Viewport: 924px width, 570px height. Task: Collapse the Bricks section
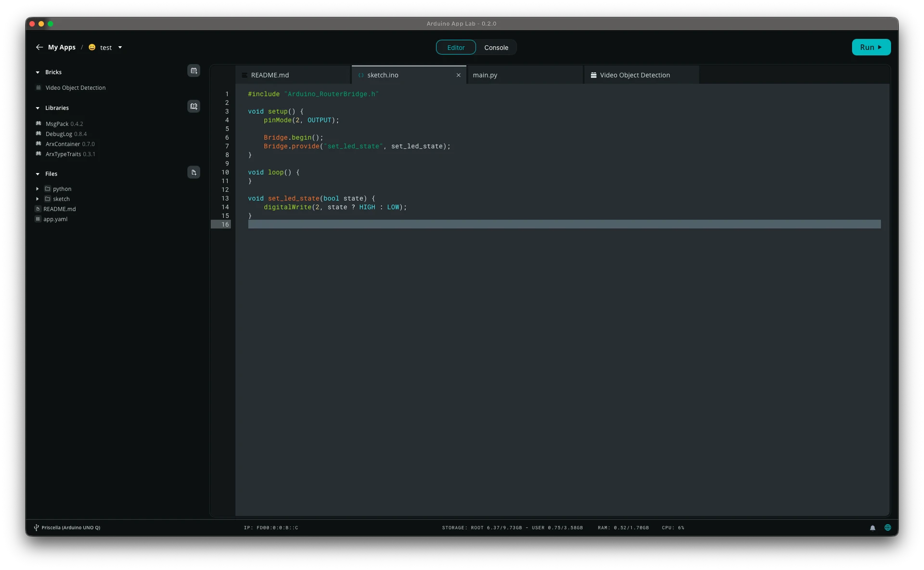pyautogui.click(x=38, y=72)
